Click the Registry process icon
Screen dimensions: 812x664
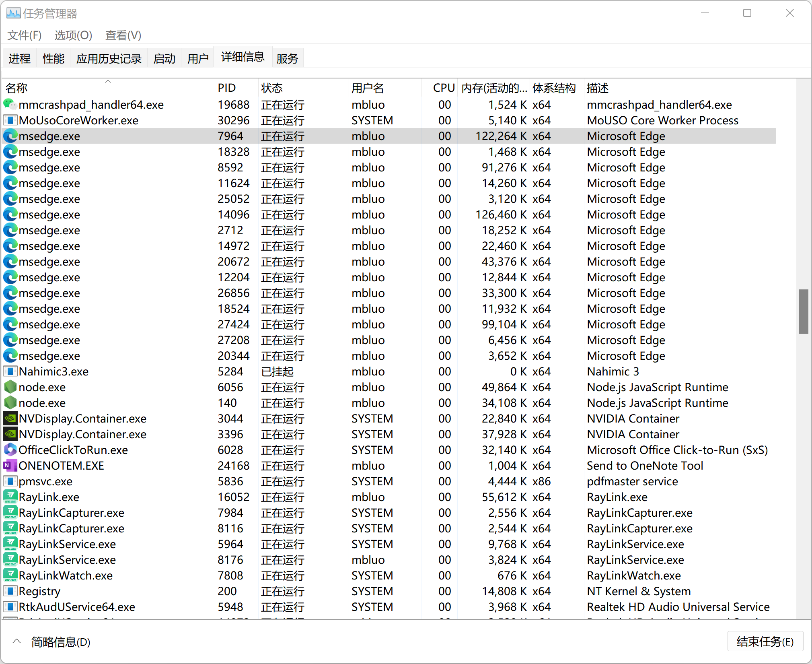[x=10, y=591]
